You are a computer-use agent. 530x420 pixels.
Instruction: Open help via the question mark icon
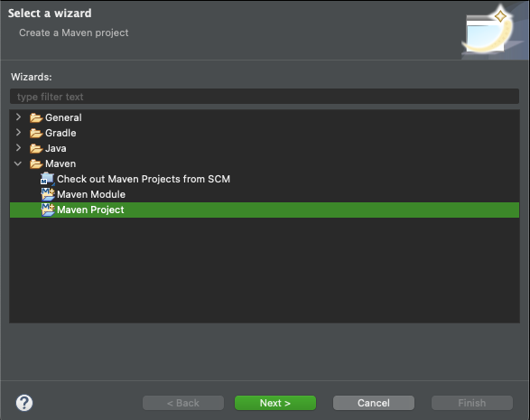pyautogui.click(x=24, y=403)
